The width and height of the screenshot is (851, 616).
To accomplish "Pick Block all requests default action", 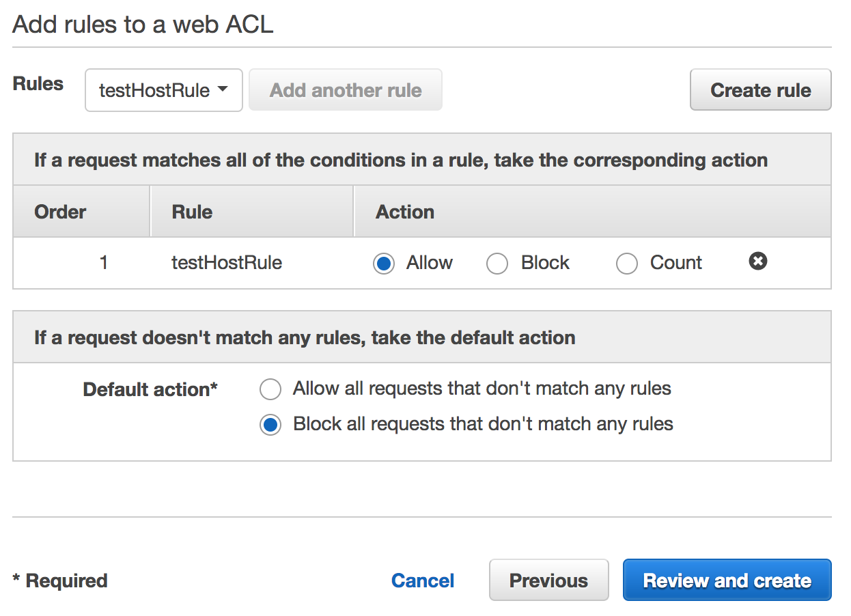I will tap(270, 425).
